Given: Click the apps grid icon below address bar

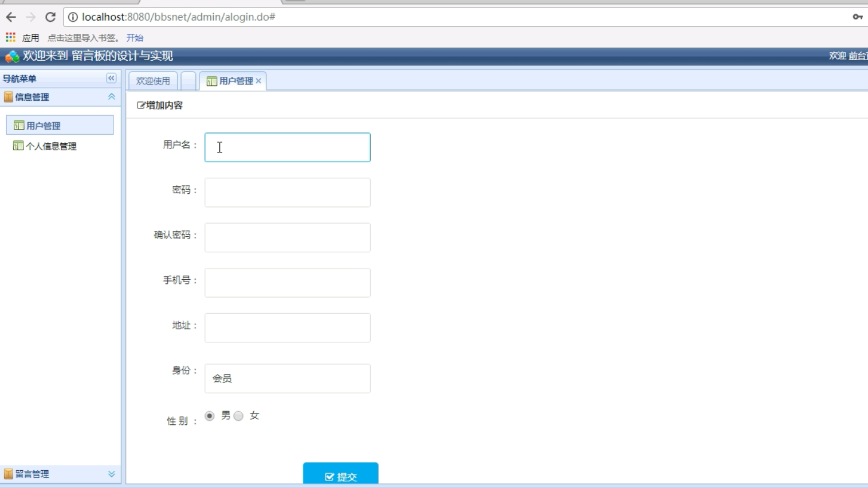Looking at the screenshot, I should (x=9, y=37).
